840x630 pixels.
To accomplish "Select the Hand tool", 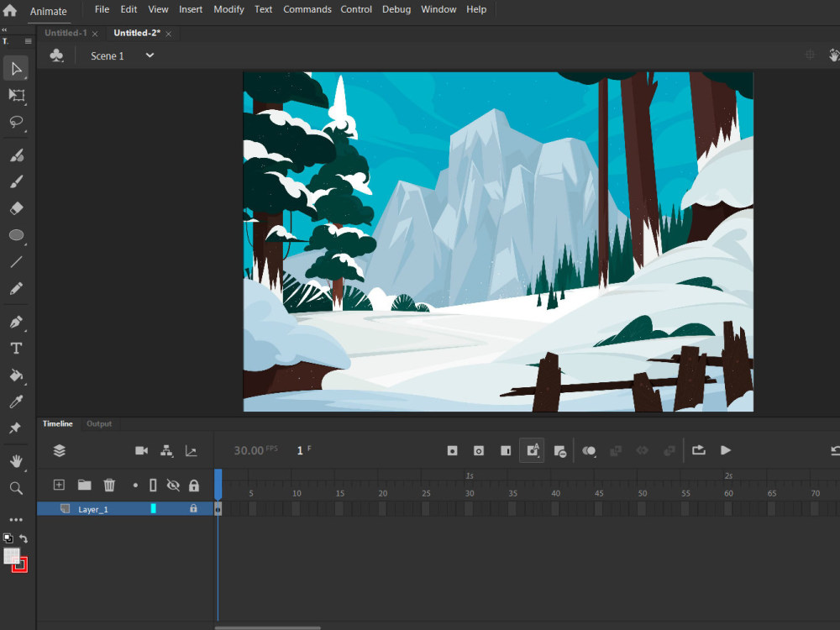I will [17, 461].
